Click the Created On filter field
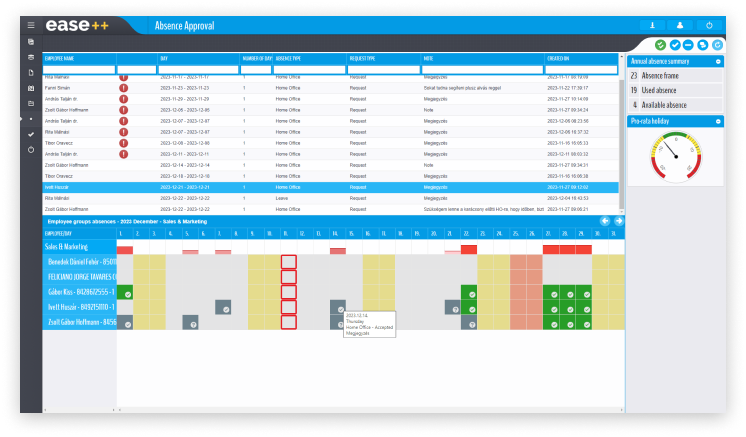This screenshot has width=746, height=437. [581, 69]
